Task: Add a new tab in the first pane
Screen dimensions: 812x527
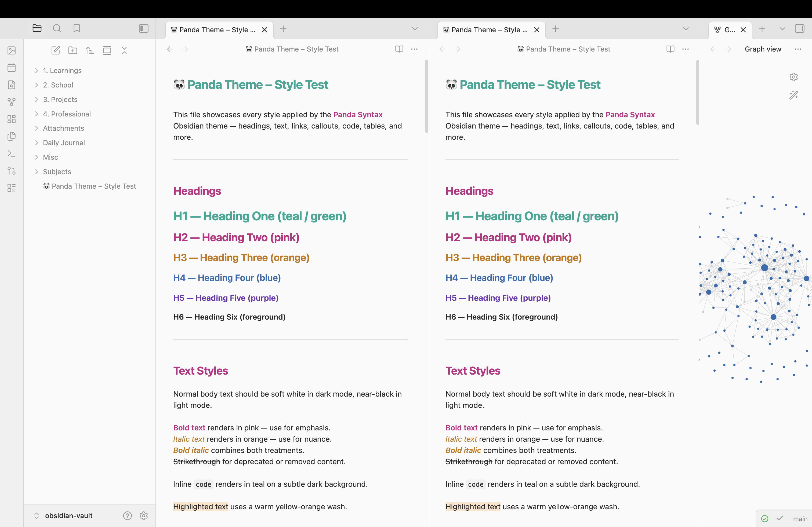Action: tap(283, 29)
